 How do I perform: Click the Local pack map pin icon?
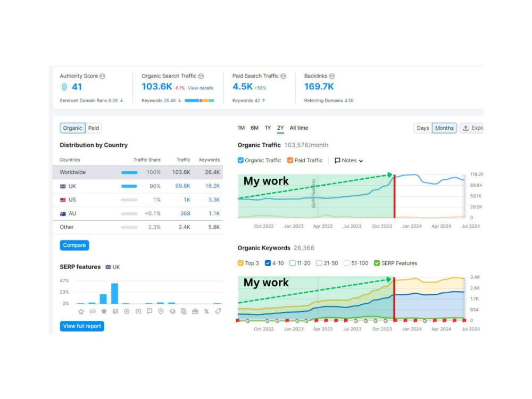(161, 311)
